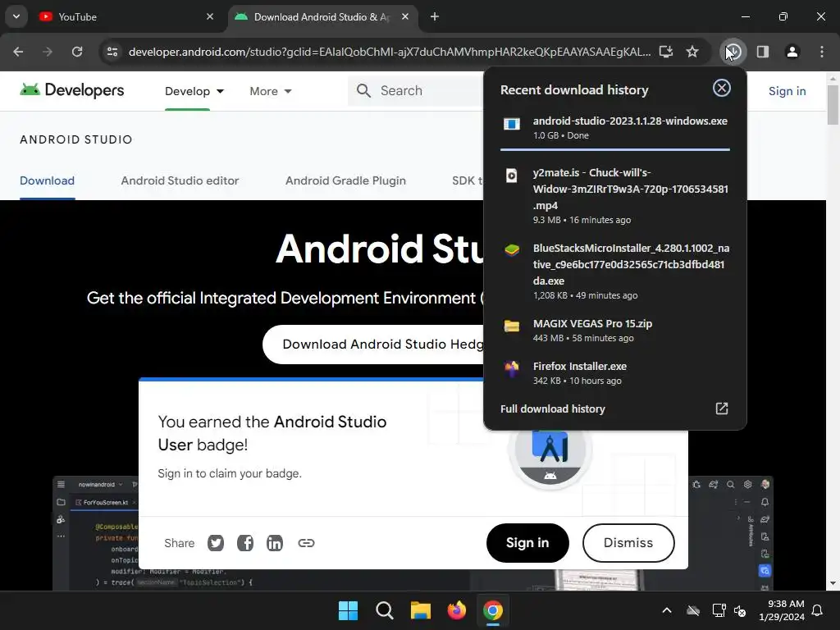Open Full download history
Image resolution: width=840 pixels, height=630 pixels.
[x=552, y=409]
